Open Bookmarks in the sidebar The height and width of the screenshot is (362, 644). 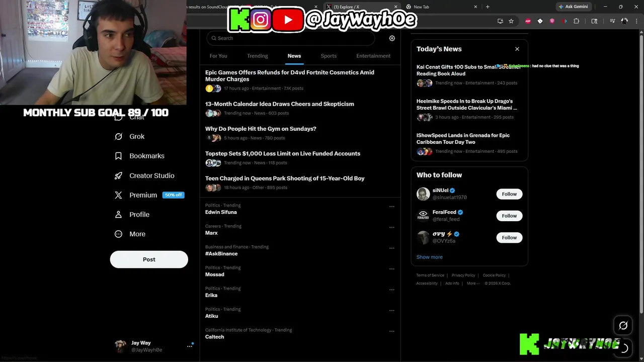[x=139, y=156]
